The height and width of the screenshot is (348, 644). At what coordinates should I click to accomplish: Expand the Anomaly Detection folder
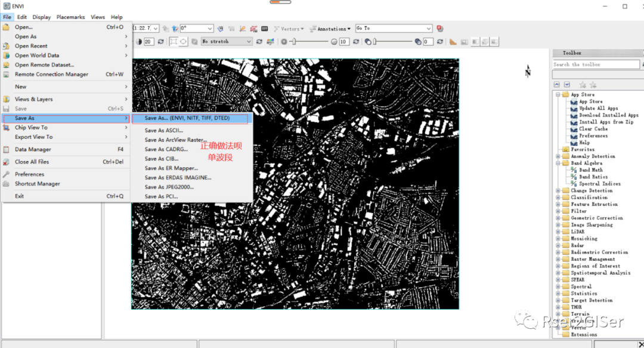[x=558, y=156]
